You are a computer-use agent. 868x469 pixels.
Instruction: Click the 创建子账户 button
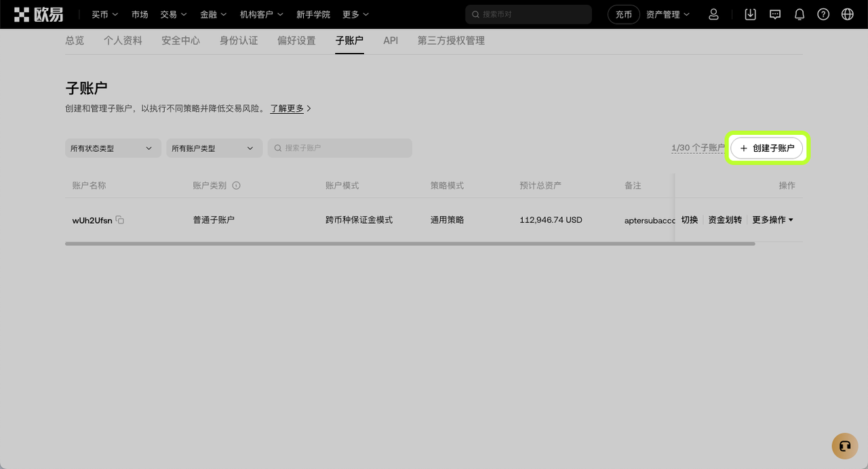tap(766, 148)
